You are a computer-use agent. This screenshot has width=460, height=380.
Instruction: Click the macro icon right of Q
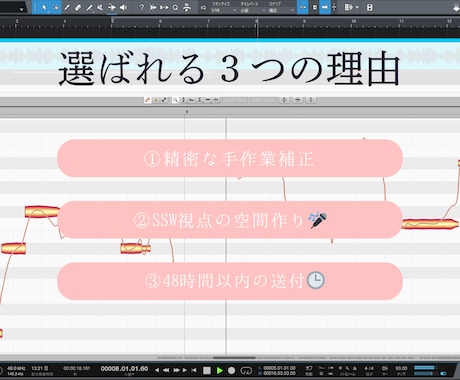pyautogui.click(x=187, y=7)
